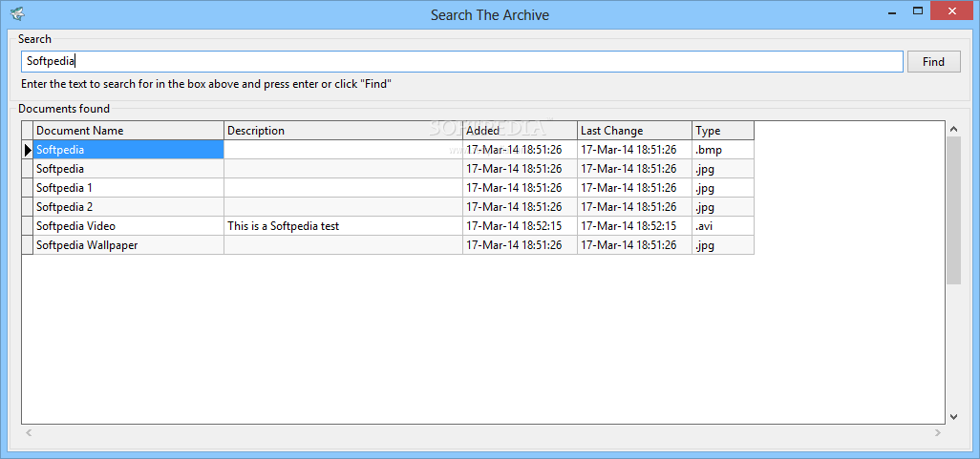980x459 pixels.
Task: Click the Search text input box
Action: [x=462, y=62]
